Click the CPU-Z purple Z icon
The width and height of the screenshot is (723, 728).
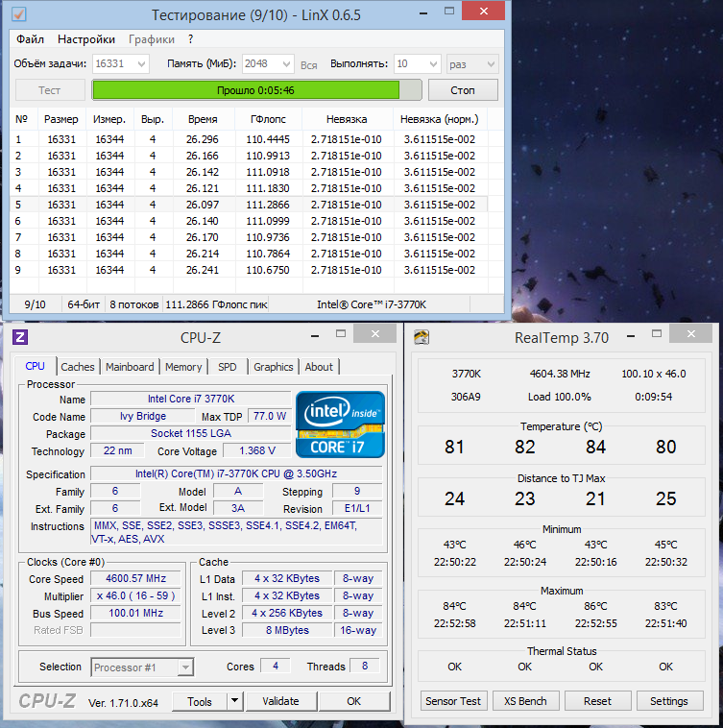pos(20,337)
